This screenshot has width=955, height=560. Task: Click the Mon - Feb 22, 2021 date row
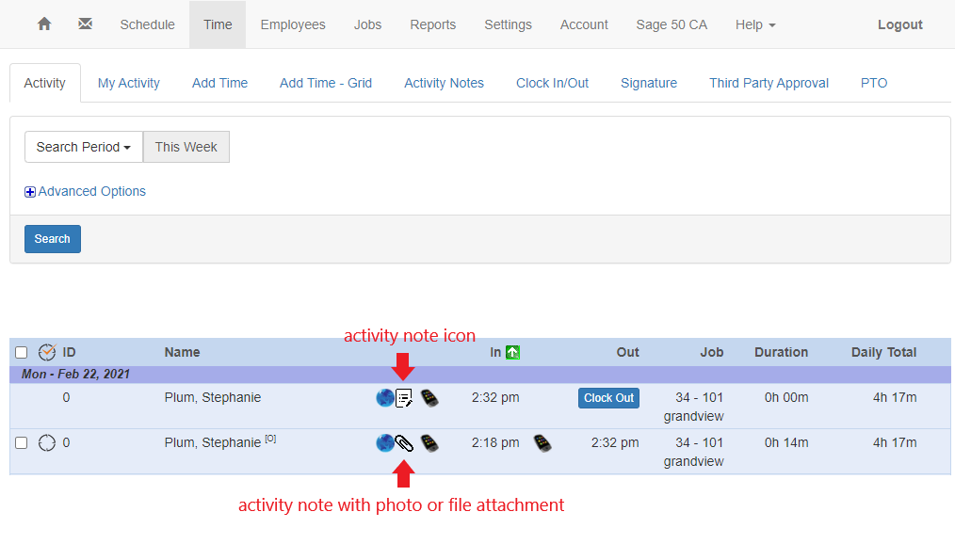pos(480,375)
